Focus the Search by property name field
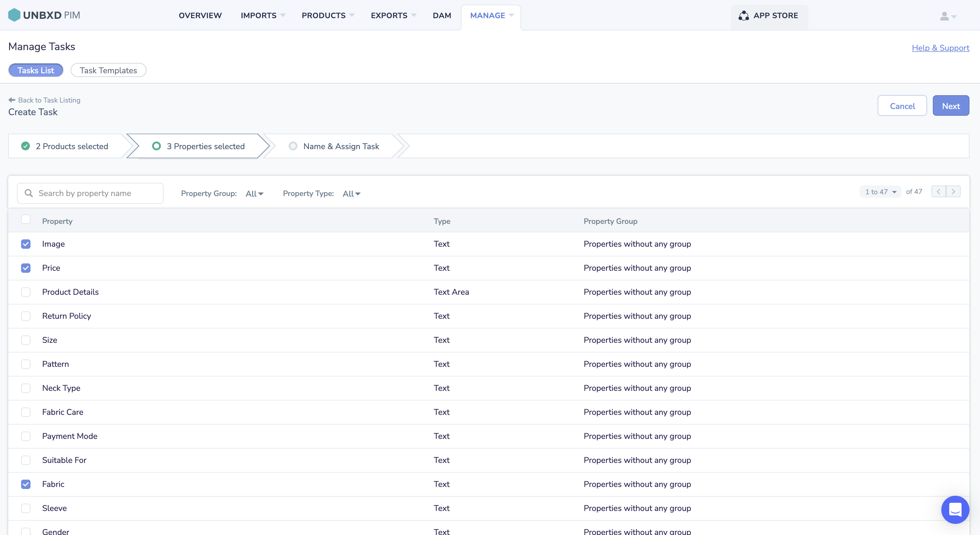Viewport: 980px width, 535px height. [90, 193]
